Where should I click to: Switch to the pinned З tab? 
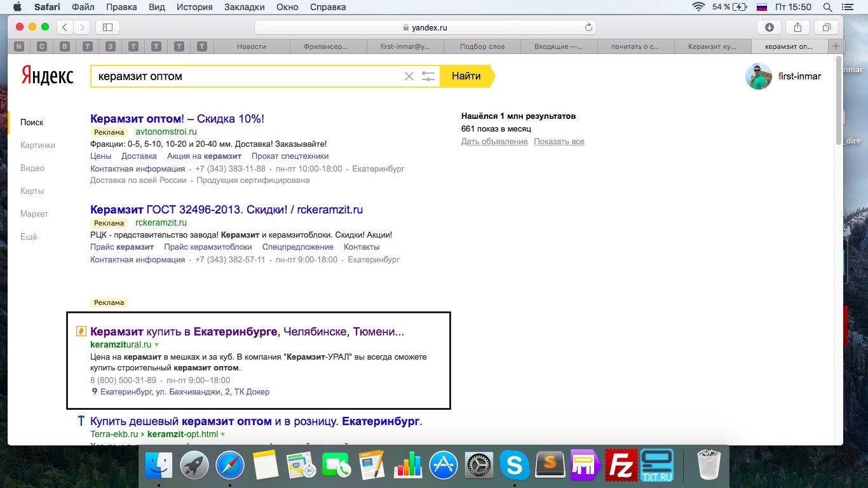[111, 46]
